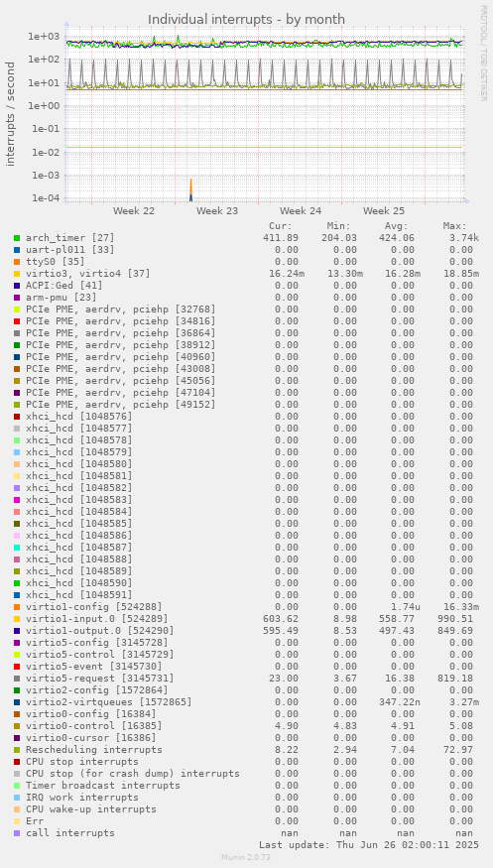Click the xhci_hcd [1048583] magenta swatch
Image resolution: width=493 pixels, height=868 pixels.
pos(17,500)
